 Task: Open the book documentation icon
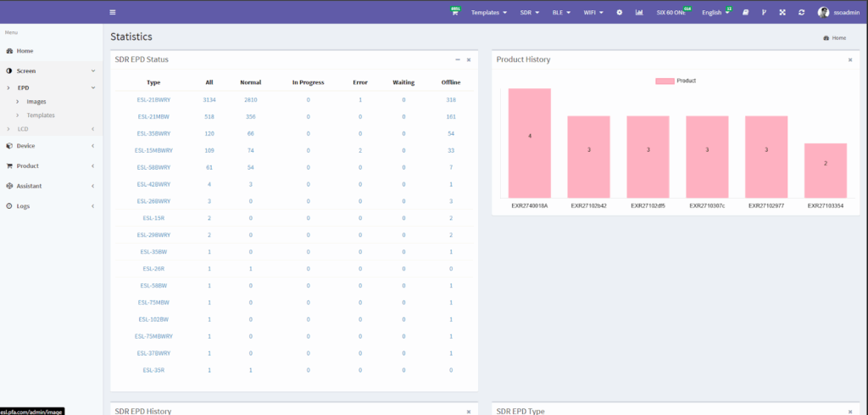pos(746,13)
